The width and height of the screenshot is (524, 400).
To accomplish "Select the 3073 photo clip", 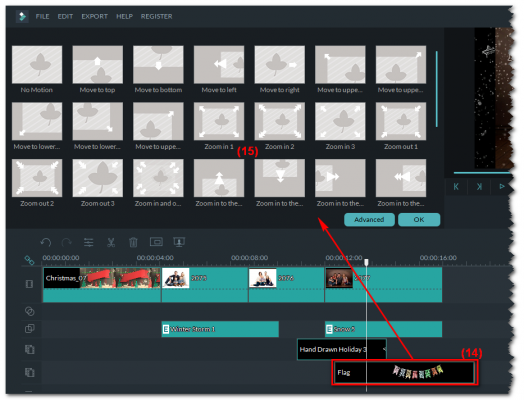I will tap(205, 285).
